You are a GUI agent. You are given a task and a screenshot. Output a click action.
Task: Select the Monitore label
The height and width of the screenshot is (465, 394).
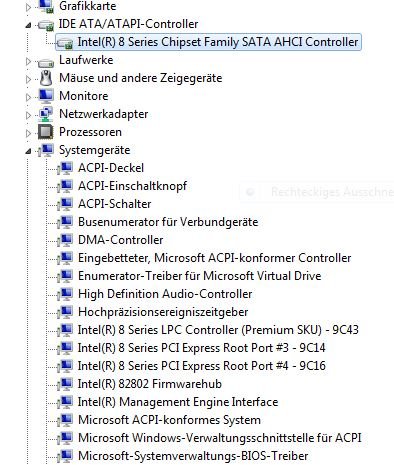(83, 96)
